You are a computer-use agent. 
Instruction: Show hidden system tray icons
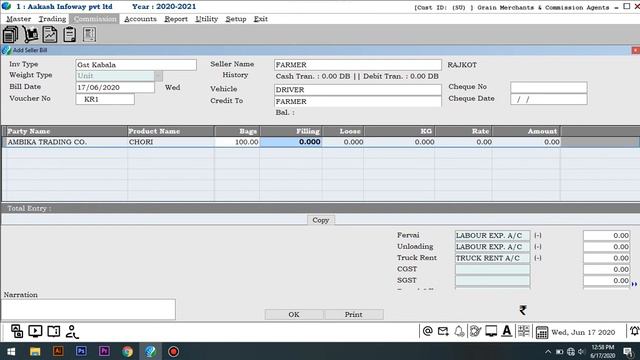[548, 351]
